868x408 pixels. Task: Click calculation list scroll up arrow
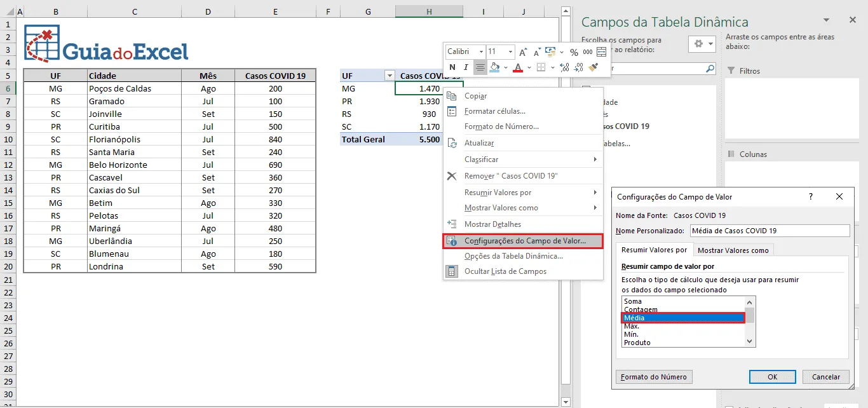[x=750, y=302]
